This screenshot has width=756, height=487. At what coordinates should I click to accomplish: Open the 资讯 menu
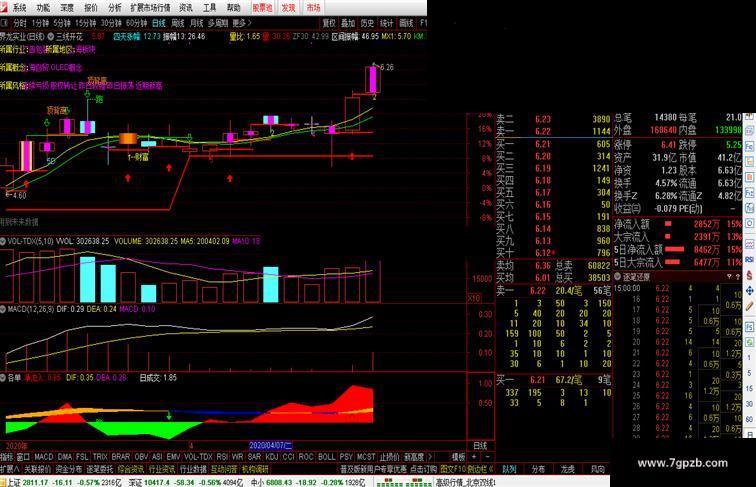pyautogui.click(x=186, y=8)
